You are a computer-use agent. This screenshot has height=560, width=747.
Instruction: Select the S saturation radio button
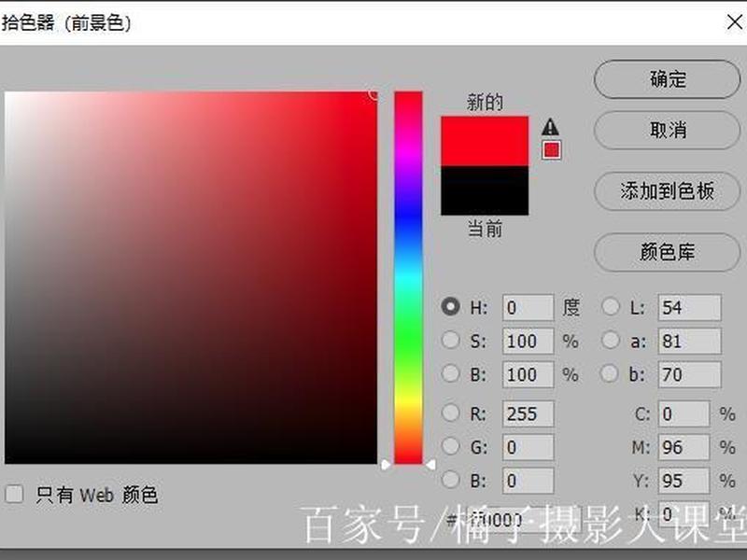pyautogui.click(x=450, y=340)
